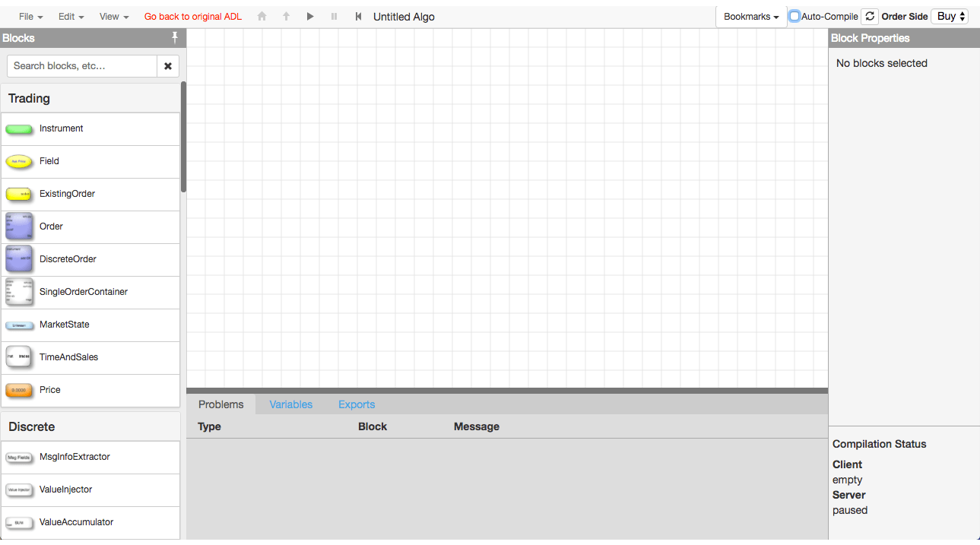Open the File menu
980x545 pixels.
(x=30, y=16)
